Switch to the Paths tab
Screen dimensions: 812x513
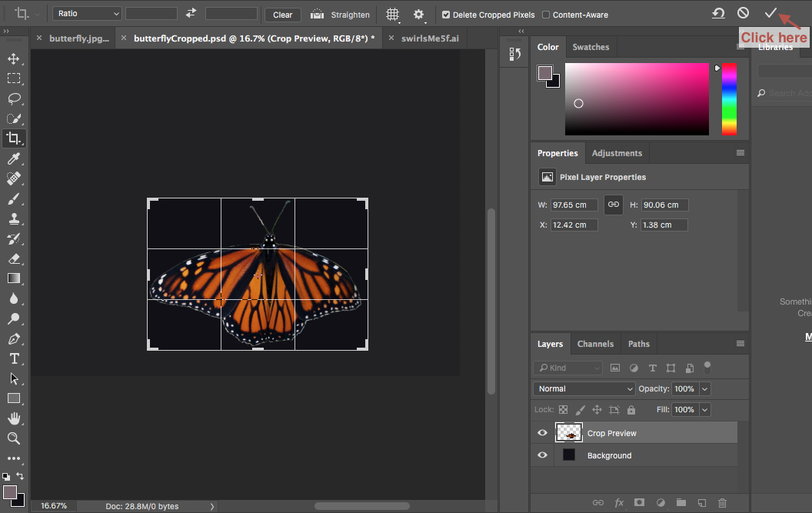point(638,344)
